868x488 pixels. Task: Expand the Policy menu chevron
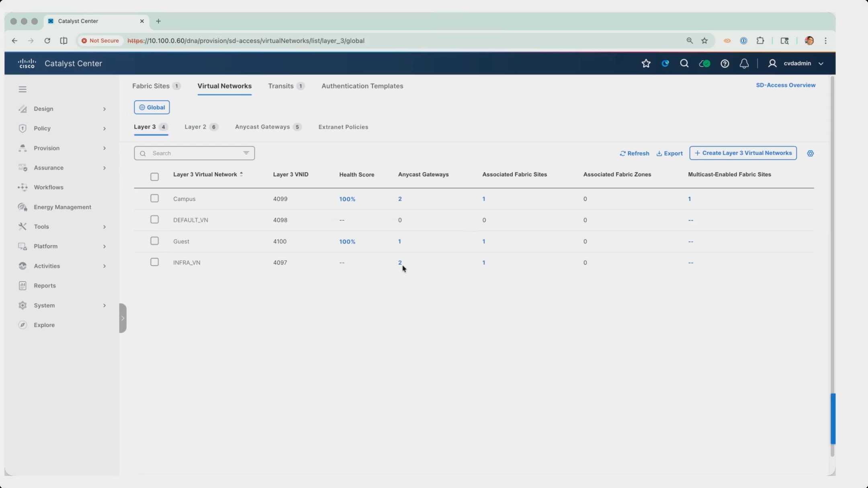(x=104, y=129)
